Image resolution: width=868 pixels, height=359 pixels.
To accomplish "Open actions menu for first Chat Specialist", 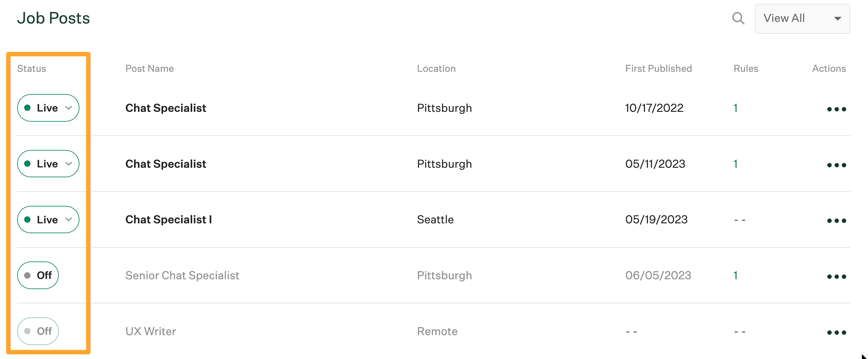I will (837, 109).
